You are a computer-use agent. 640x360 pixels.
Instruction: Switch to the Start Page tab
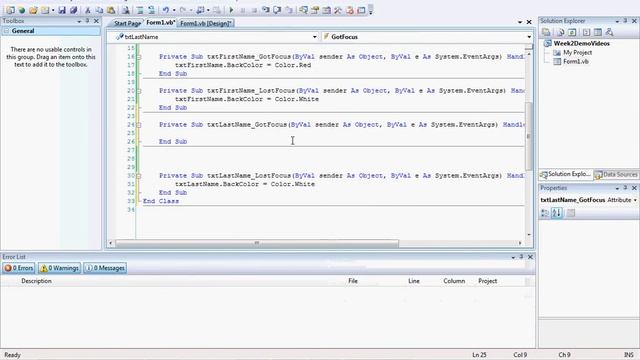[127, 24]
